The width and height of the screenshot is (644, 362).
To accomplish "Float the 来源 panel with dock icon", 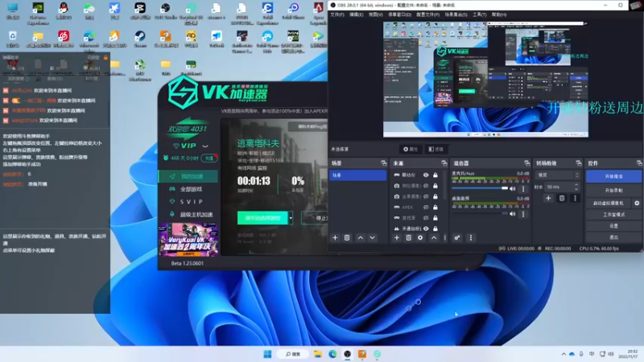I will (x=444, y=163).
